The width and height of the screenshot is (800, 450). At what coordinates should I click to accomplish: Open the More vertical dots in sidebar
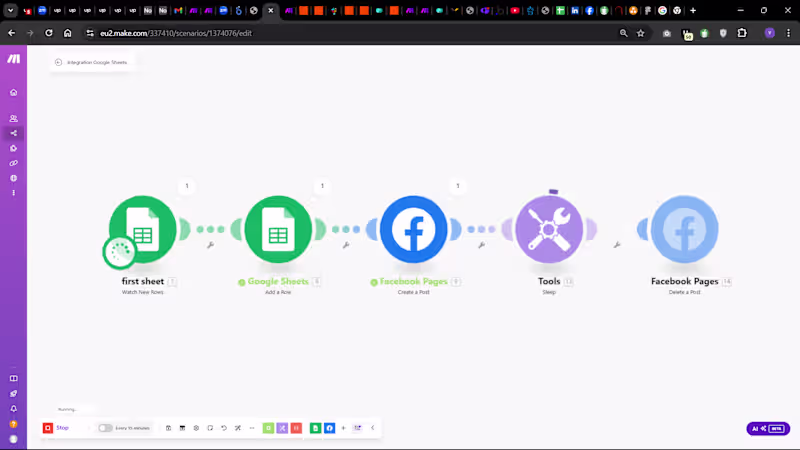tap(13, 193)
